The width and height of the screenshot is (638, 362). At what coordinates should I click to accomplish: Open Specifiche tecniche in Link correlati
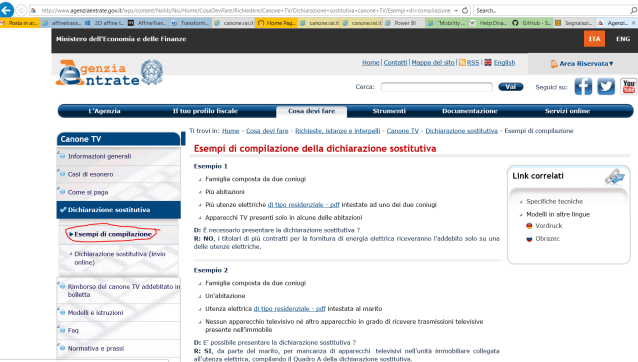555,201
